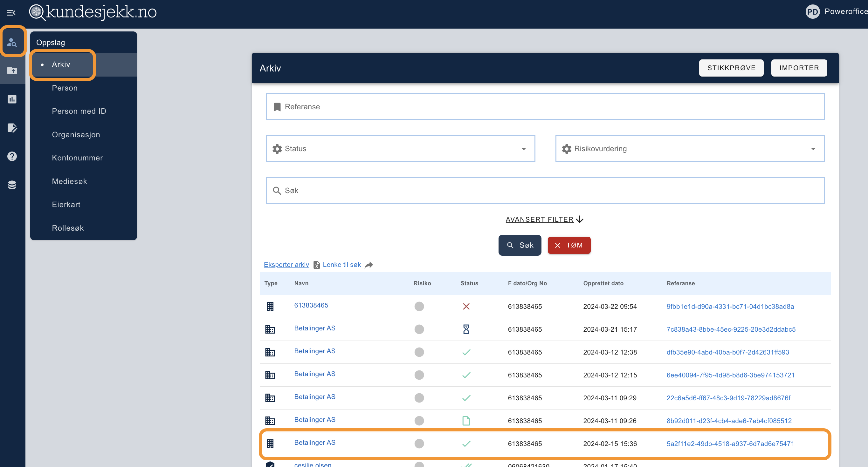Click the Eksporter arkiv link

[286, 265]
